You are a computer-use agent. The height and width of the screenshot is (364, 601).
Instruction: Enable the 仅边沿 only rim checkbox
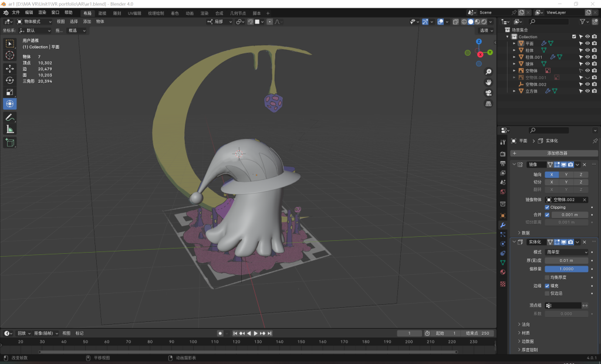point(547,294)
